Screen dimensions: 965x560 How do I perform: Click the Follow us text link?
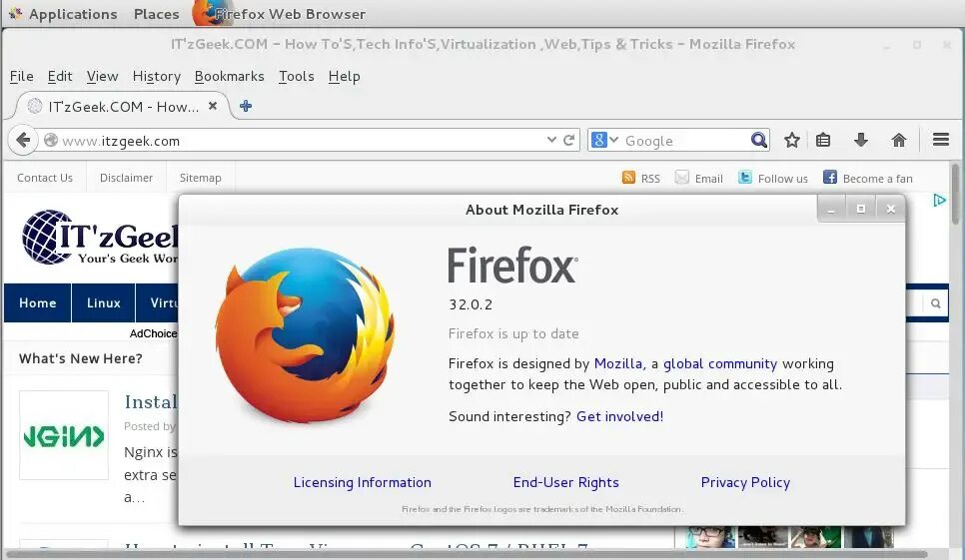(x=783, y=179)
